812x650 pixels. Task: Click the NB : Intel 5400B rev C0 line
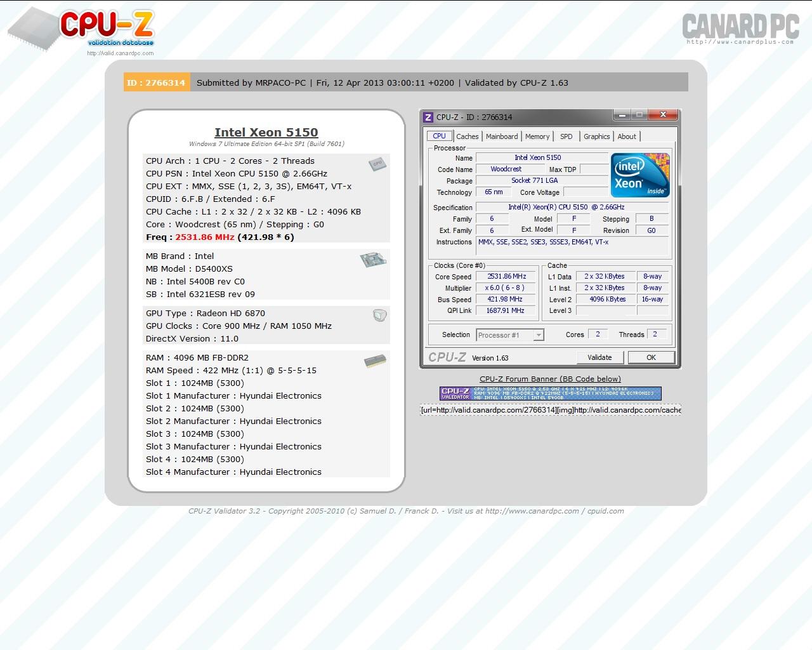pos(195,281)
